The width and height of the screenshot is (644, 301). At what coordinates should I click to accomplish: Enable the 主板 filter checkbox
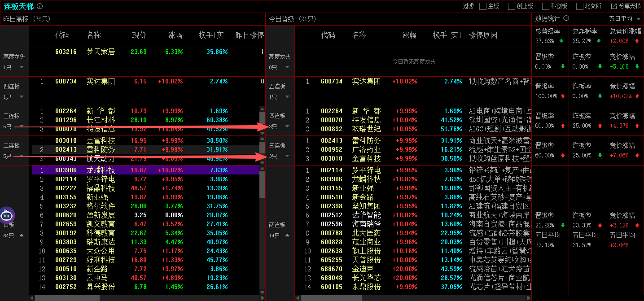483,6
